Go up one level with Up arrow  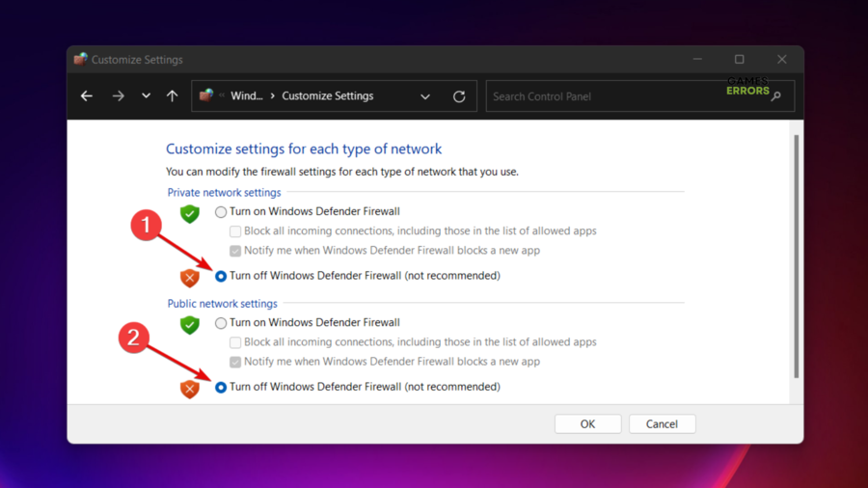(172, 96)
